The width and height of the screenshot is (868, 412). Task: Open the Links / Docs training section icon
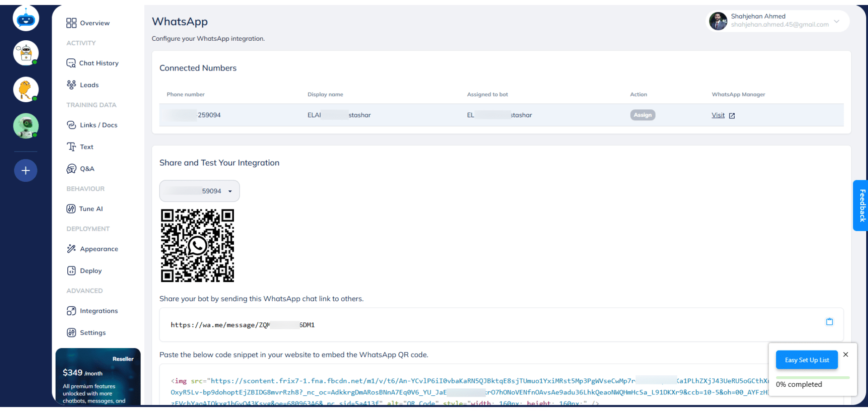point(71,125)
